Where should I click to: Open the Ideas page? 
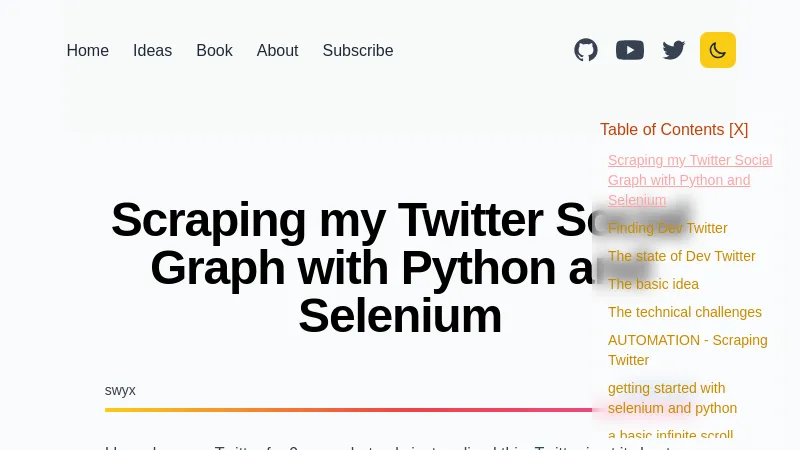[x=152, y=50]
